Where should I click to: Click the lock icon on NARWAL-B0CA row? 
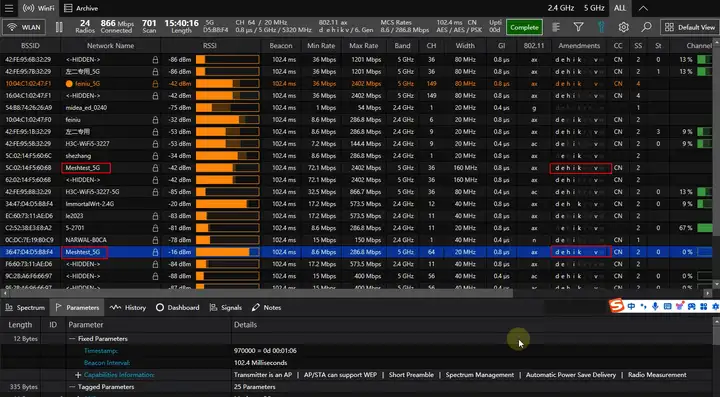point(155,240)
